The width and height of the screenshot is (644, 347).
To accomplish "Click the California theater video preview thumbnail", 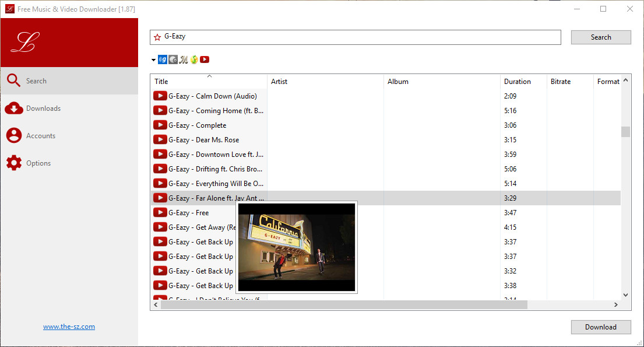I will point(297,247).
